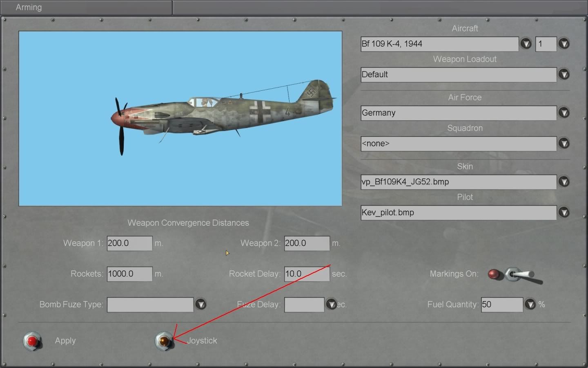588x368 pixels.
Task: Click the Kev_pilot.bmp pilot field
Action: [459, 213]
